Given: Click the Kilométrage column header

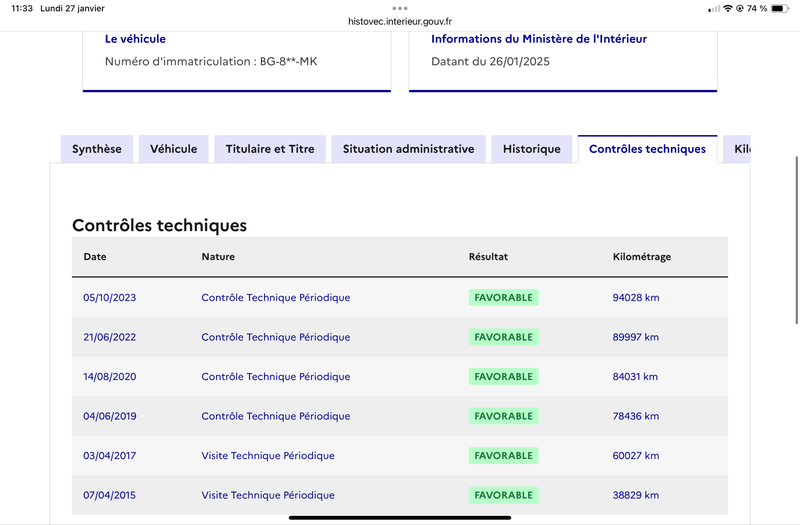Looking at the screenshot, I should [x=642, y=257].
